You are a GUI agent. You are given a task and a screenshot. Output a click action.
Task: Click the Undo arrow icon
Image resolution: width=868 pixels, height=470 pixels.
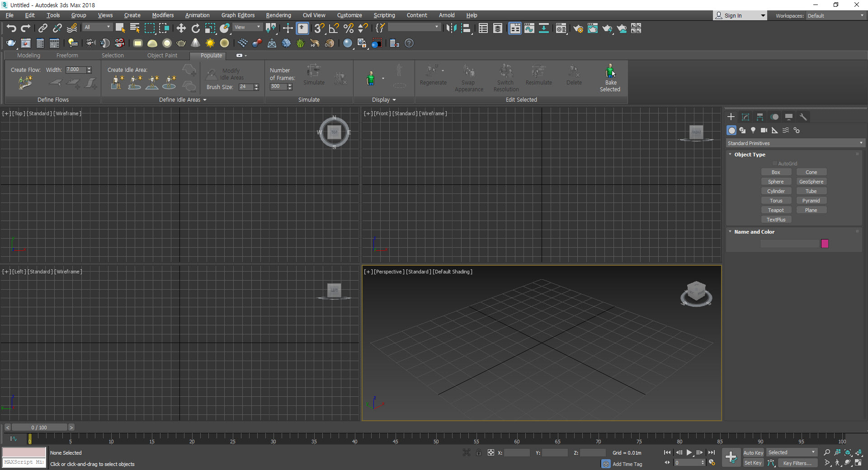pos(11,28)
